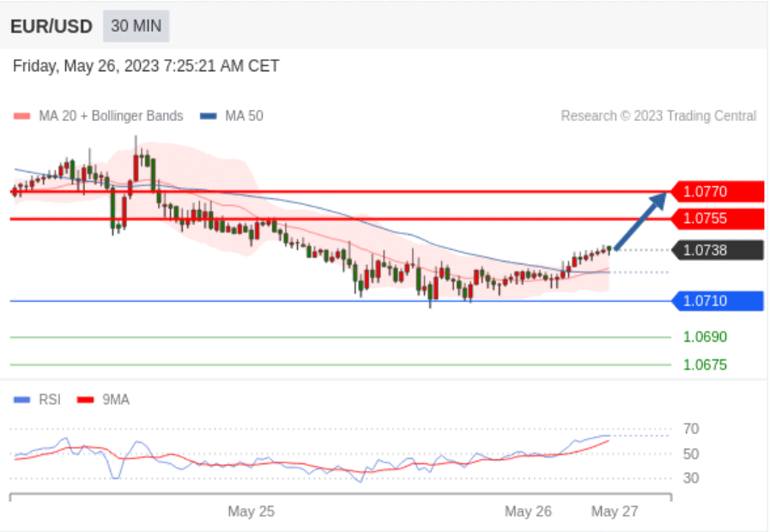Click the May 26 date axis label
This screenshot has width=770, height=532.
pyautogui.click(x=528, y=511)
